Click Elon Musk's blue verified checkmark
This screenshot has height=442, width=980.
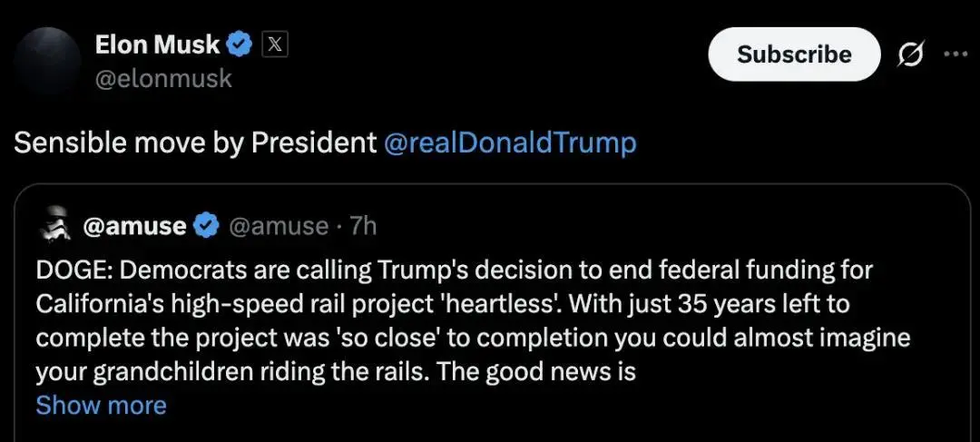pyautogui.click(x=240, y=44)
